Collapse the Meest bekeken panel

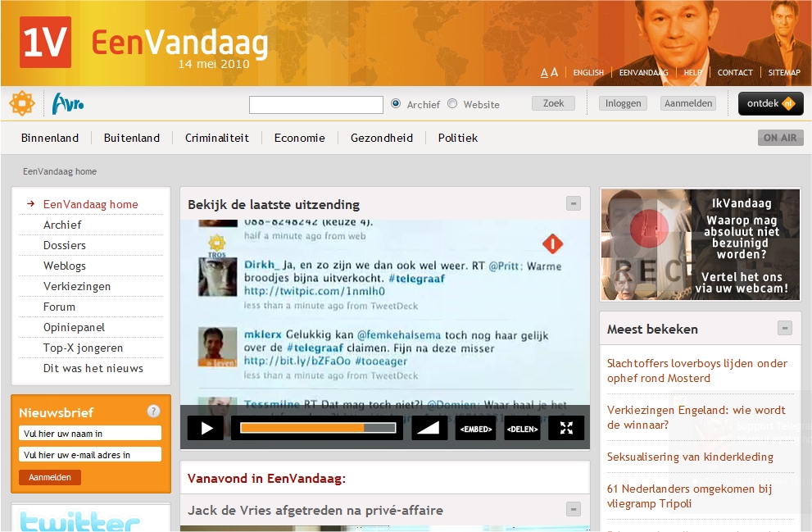785,328
